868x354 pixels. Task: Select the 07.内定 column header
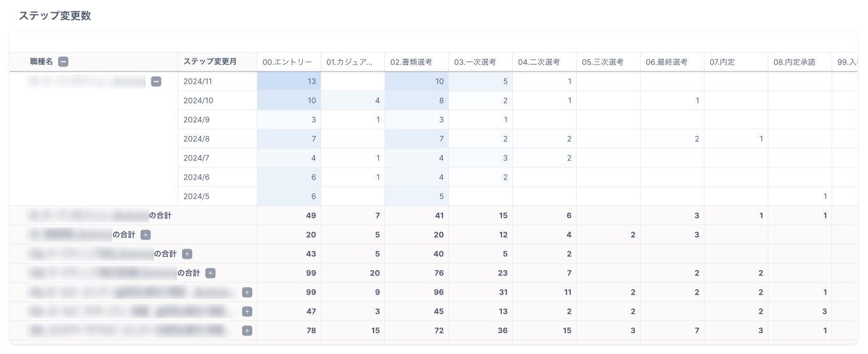click(722, 62)
